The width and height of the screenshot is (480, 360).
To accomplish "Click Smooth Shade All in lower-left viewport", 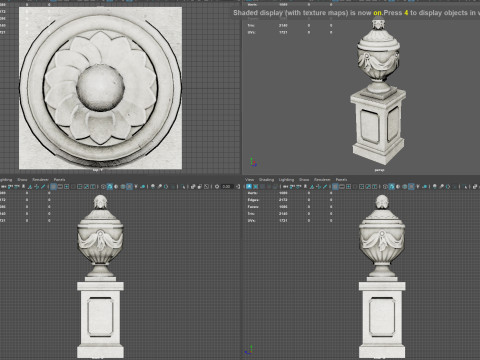I will tap(110, 187).
